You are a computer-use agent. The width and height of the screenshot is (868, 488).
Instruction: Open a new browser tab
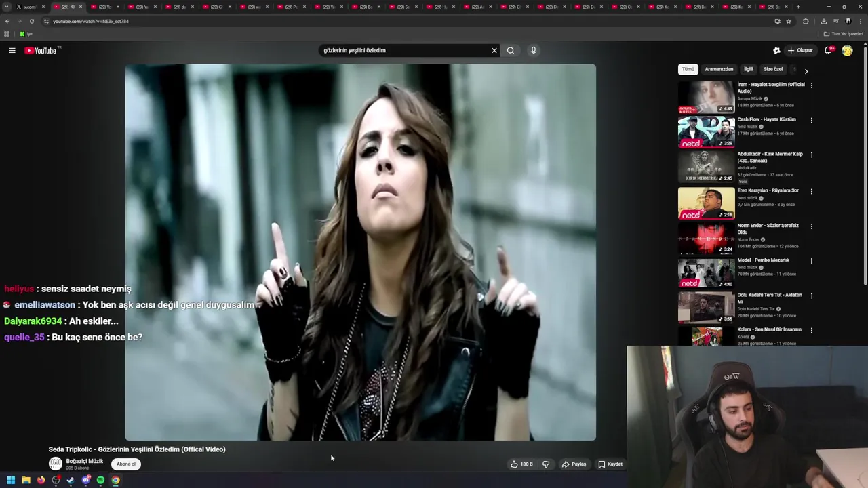(x=798, y=7)
